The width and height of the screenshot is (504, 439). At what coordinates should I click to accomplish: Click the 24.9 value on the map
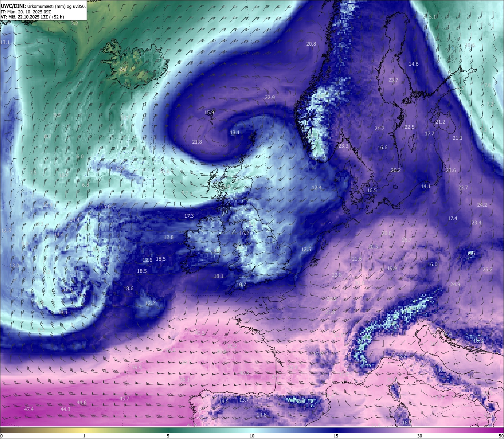coord(455,284)
